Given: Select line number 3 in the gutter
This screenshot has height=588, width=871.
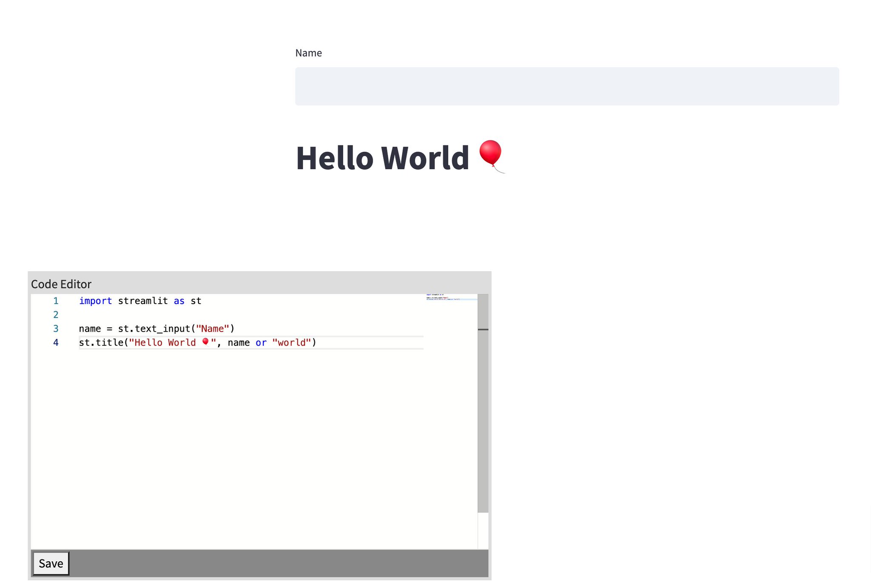Looking at the screenshot, I should [x=56, y=329].
